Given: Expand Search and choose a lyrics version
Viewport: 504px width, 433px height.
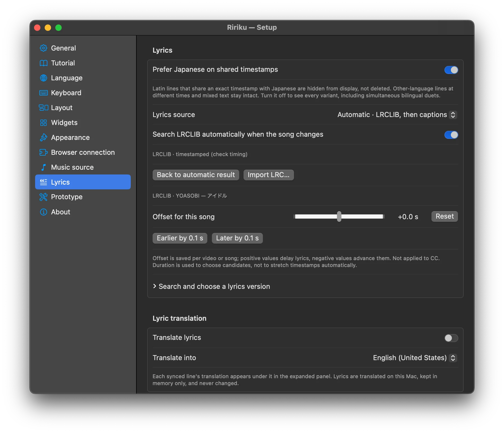Looking at the screenshot, I should tap(211, 286).
